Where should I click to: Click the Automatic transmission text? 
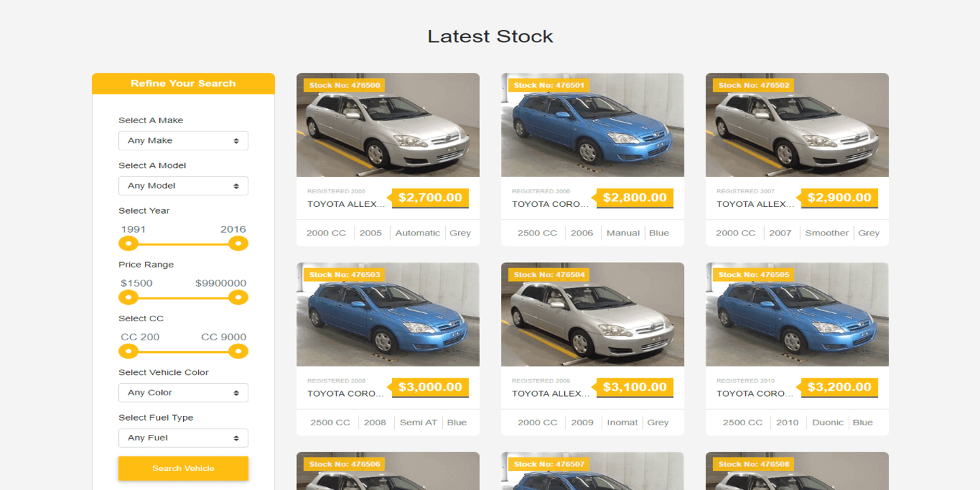417,233
